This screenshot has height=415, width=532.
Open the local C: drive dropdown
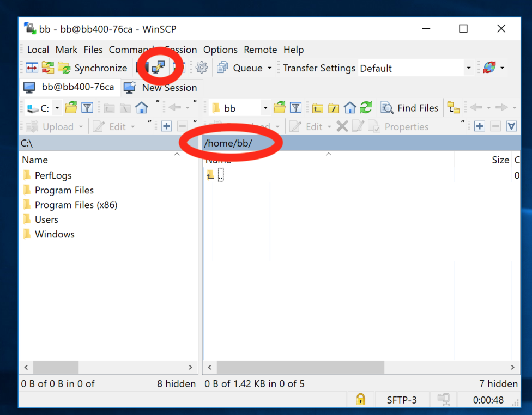click(x=57, y=108)
